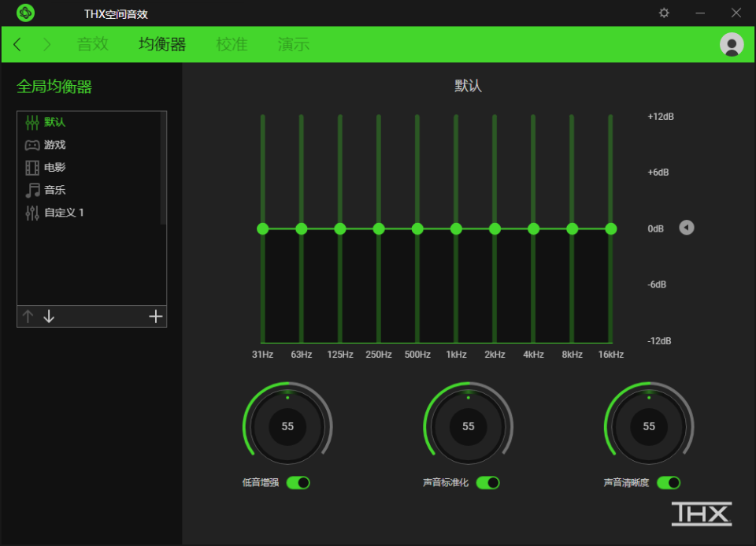
Task: Add a new equalizer preset
Action: point(155,317)
